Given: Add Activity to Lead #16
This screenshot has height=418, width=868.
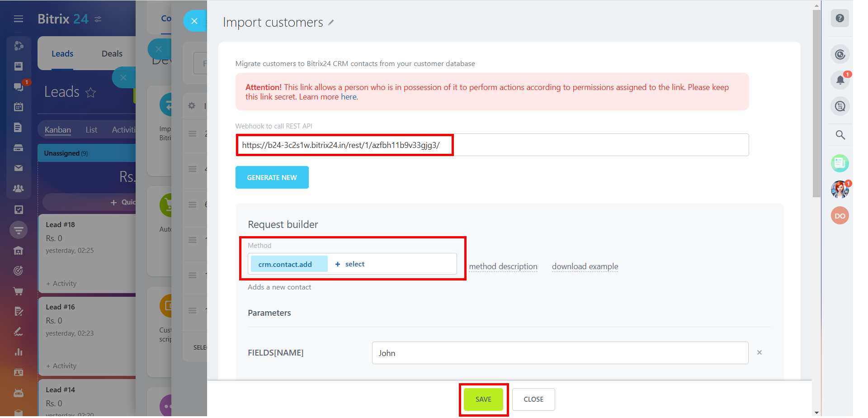Looking at the screenshot, I should click(x=61, y=366).
